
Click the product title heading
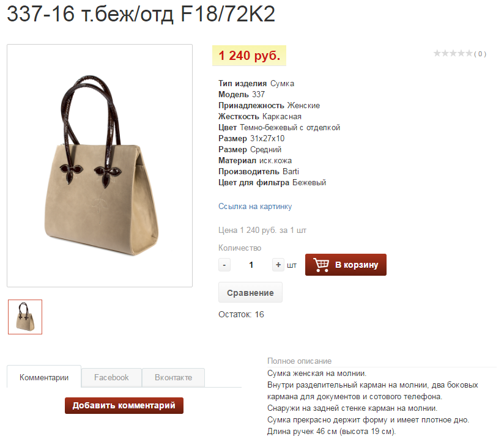point(141,14)
